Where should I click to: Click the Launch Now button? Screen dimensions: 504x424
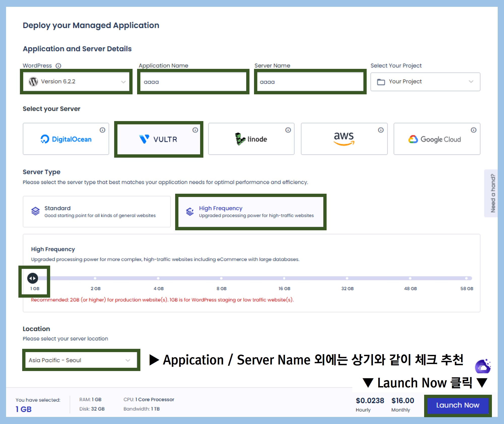click(458, 405)
